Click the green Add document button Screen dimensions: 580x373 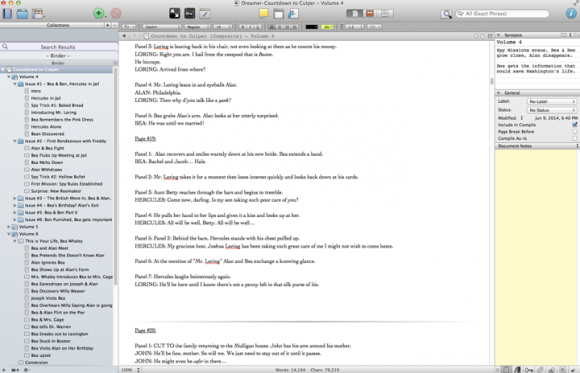pyautogui.click(x=98, y=14)
